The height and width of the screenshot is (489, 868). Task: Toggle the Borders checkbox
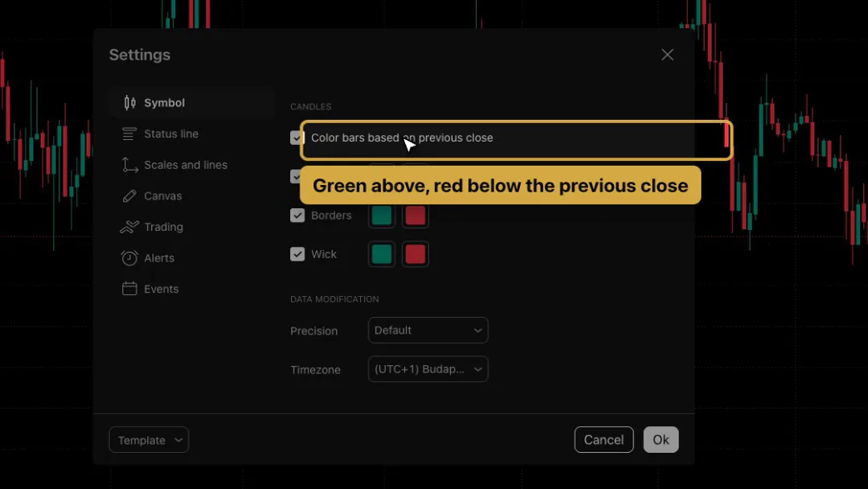[x=297, y=215]
